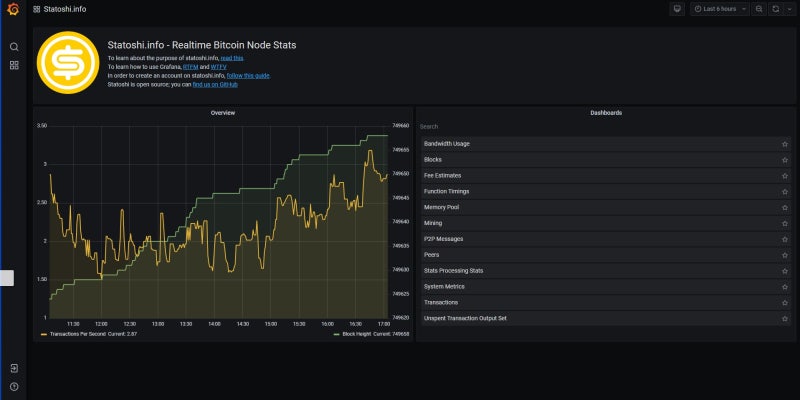Open the P2P Messages dashboard

(606, 239)
